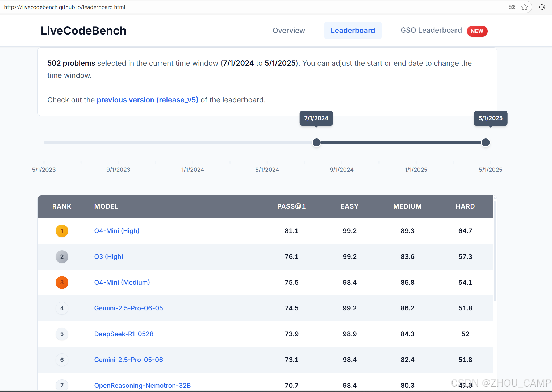
Task: Open the Gemini-2.5-Pro-05-06 model link
Action: pos(128,360)
